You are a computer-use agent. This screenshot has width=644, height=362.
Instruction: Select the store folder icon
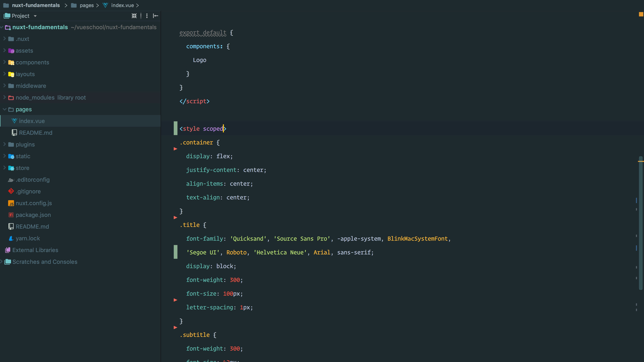coord(11,168)
